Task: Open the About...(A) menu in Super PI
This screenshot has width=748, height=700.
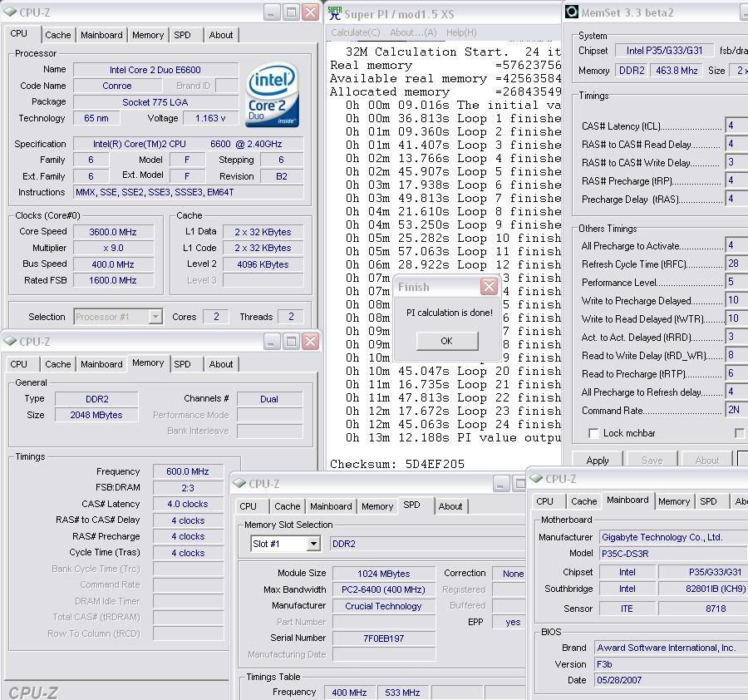Action: 413,32
